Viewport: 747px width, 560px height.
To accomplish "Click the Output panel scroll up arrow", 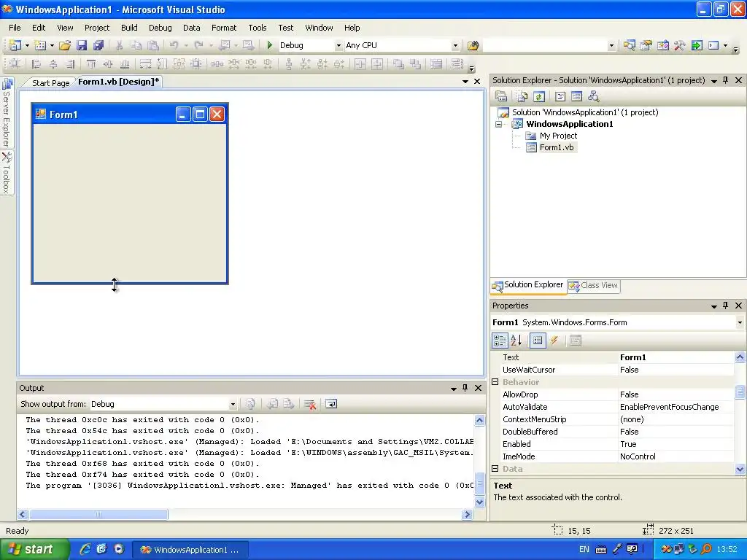I will tap(480, 420).
